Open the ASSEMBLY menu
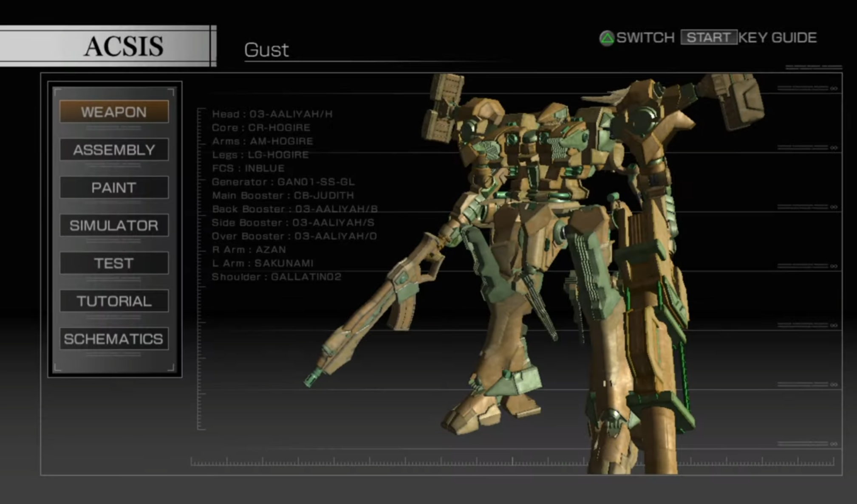857x504 pixels. click(114, 149)
